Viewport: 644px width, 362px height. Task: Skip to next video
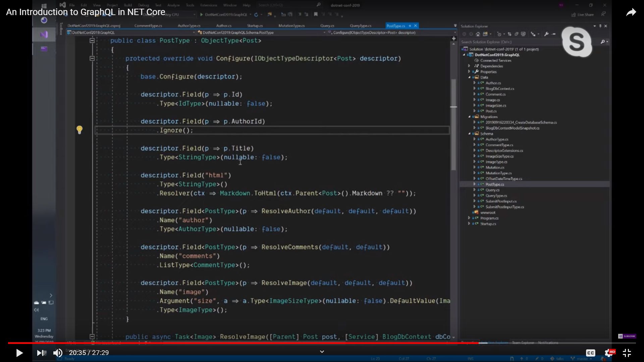(40, 353)
